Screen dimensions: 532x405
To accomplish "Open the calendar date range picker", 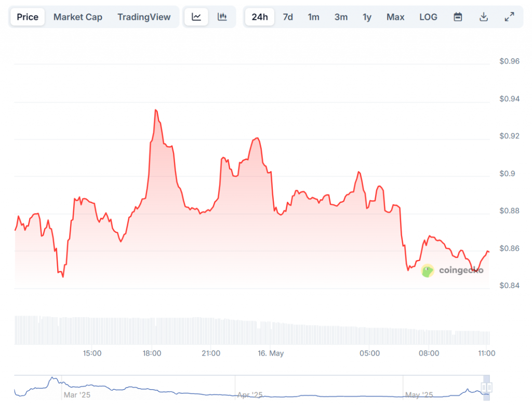I will click(x=458, y=17).
